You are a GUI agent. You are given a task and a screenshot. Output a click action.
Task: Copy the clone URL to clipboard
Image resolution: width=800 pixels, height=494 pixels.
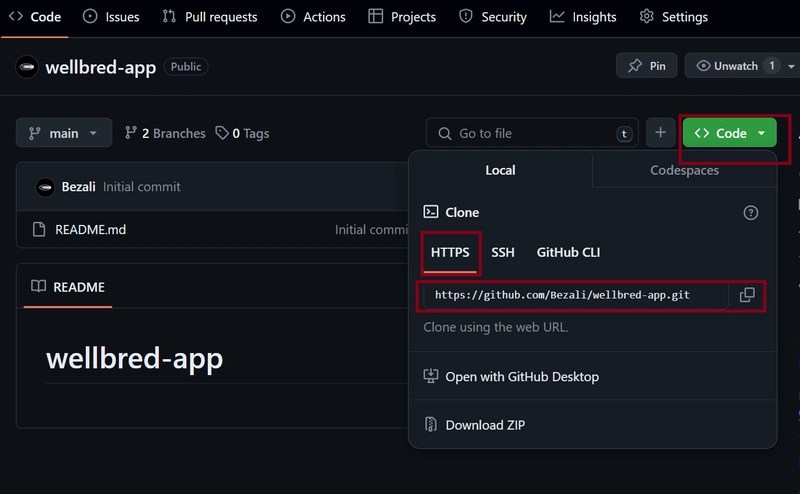point(747,294)
